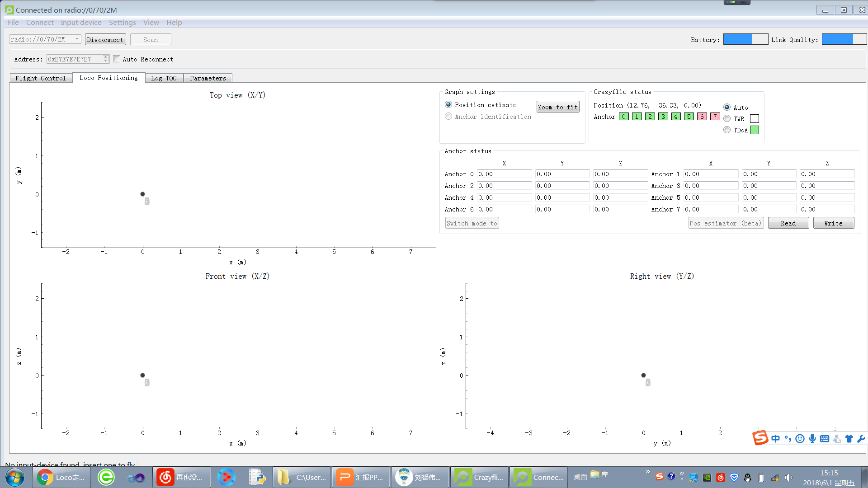Enable the Auto Reconnect checkbox
This screenshot has height=488, width=868.
pos(117,59)
